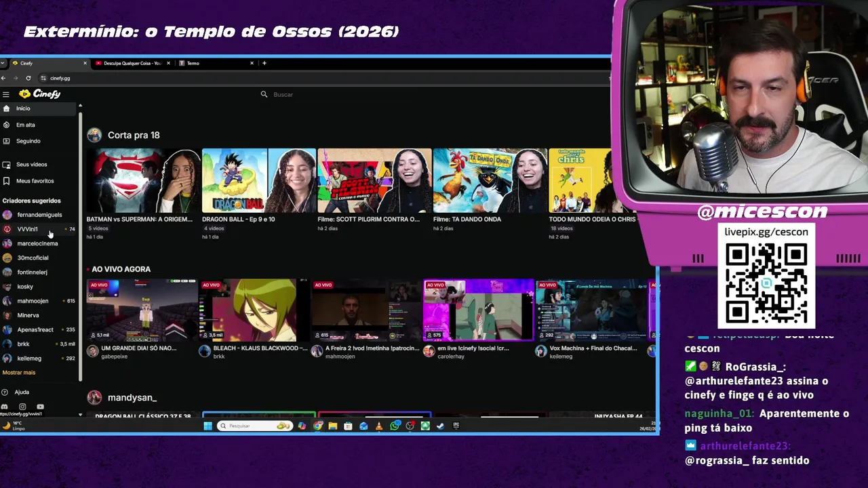Open File Explorer from the taskbar
868x488 pixels.
332,426
